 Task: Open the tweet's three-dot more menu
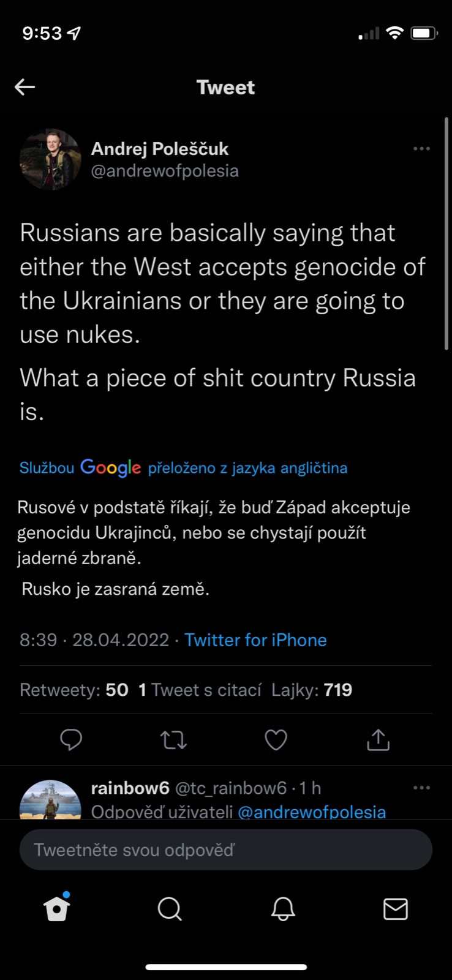421,149
